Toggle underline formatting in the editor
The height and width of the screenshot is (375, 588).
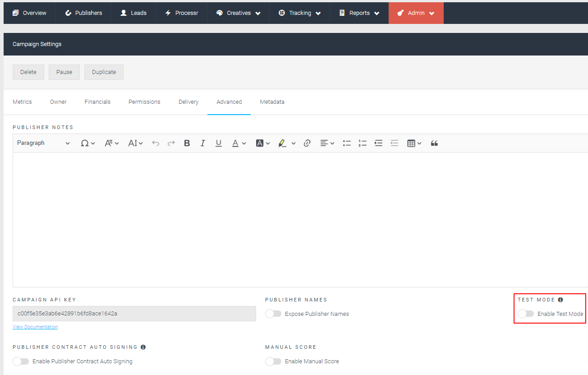click(219, 143)
